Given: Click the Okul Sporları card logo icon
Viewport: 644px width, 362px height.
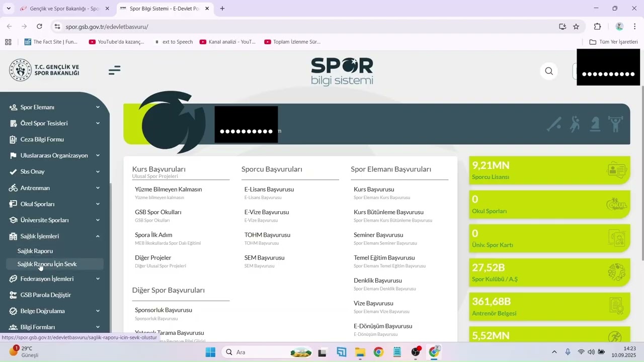Looking at the screenshot, I should pos(616,205).
